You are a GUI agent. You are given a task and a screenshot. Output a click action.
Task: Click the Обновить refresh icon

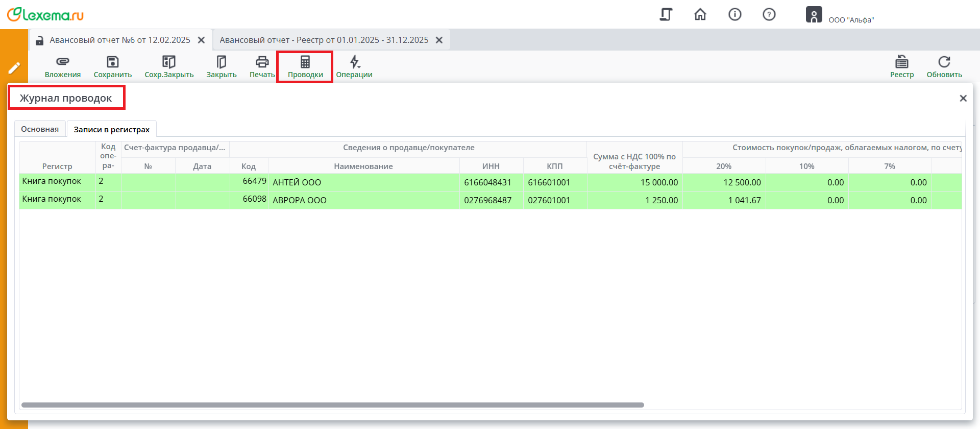pyautogui.click(x=944, y=62)
